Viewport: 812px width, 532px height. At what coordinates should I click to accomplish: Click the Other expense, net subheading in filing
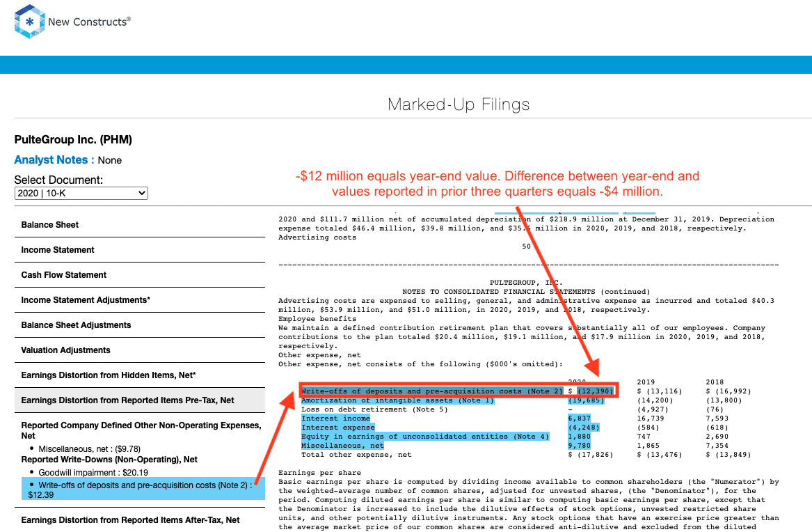coord(319,355)
